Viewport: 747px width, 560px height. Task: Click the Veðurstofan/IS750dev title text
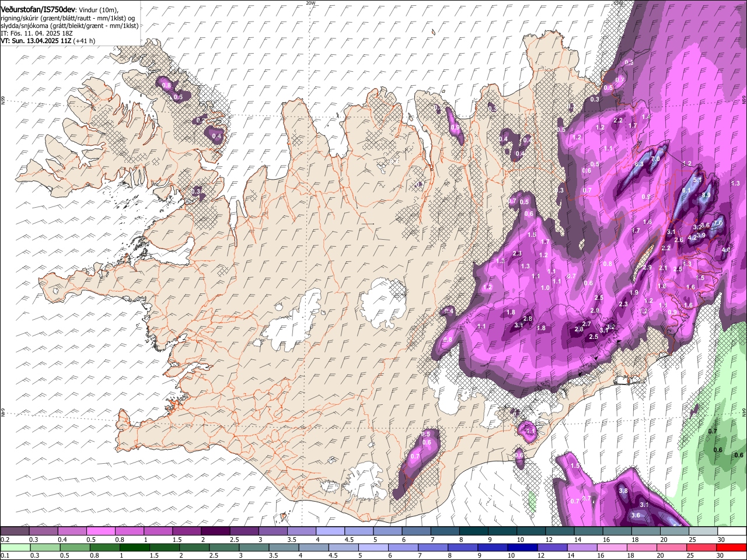pos(38,9)
